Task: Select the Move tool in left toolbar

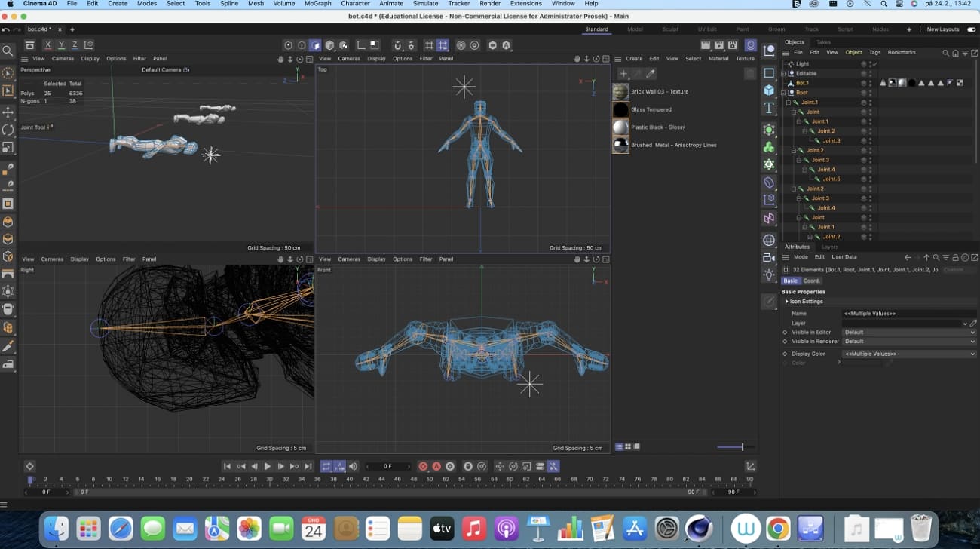Action: [8, 112]
